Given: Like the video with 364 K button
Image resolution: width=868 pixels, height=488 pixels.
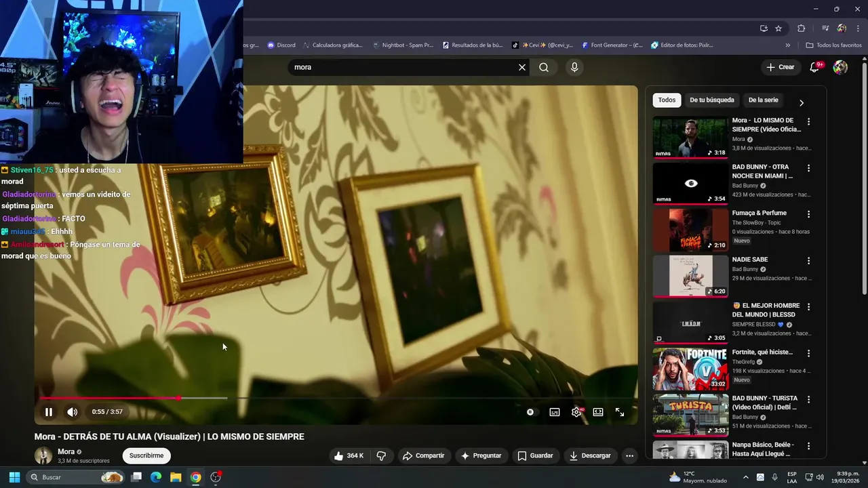Looking at the screenshot, I should [x=349, y=455].
